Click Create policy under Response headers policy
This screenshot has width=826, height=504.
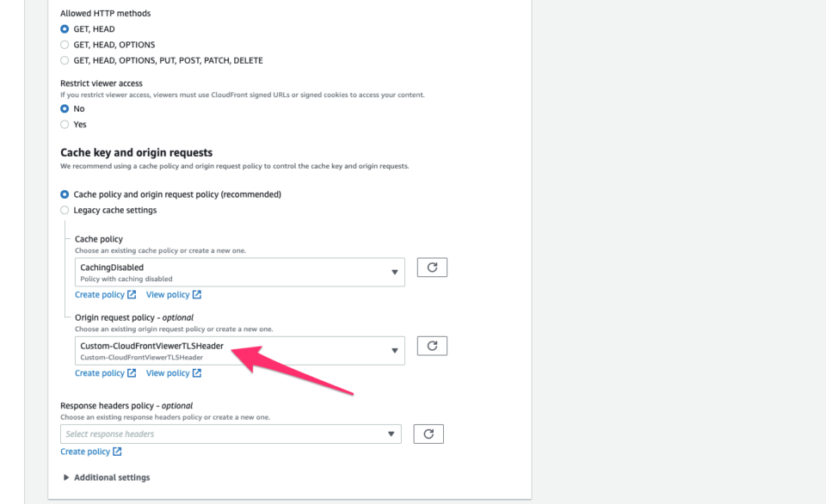point(84,451)
